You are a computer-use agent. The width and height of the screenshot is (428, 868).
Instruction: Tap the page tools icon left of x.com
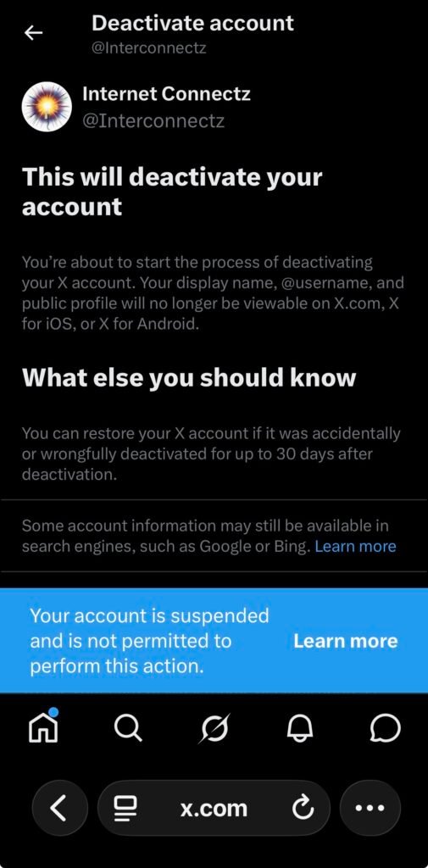coord(126,809)
